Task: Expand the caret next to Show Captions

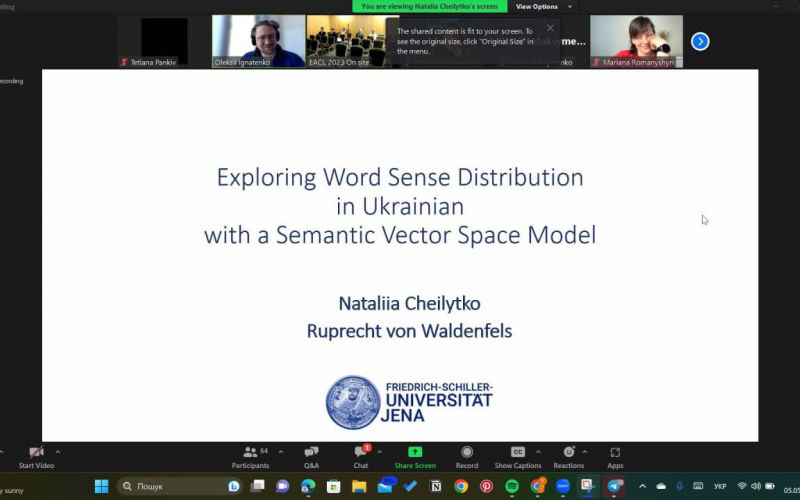Action: (x=538, y=452)
